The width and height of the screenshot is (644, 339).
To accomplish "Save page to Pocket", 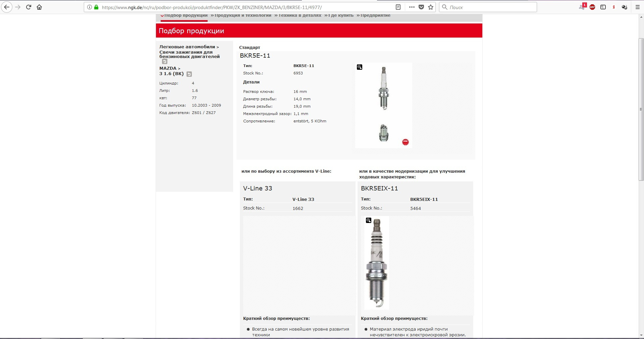I will click(421, 7).
